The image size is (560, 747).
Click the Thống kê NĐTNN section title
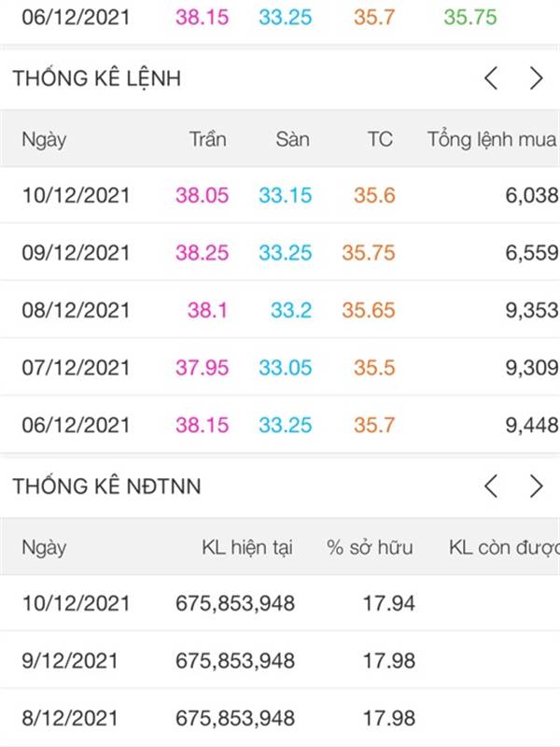tap(106, 486)
